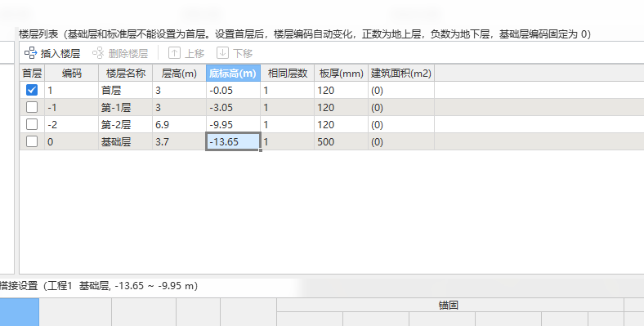Click the 上移 move up button
The image size is (644, 326).
pos(186,53)
